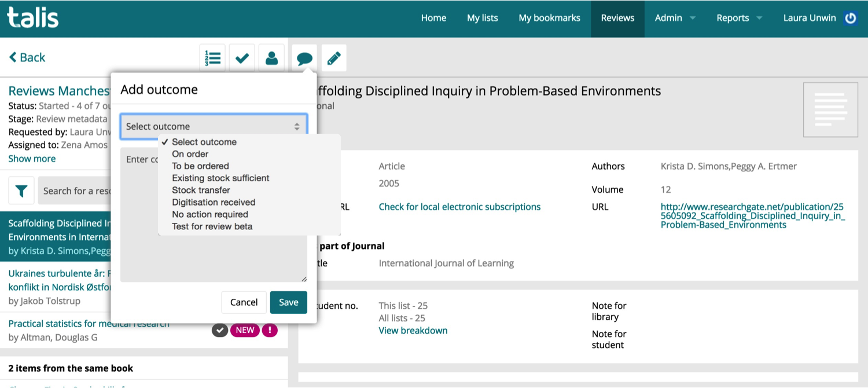Open the View breakdown link
The width and height of the screenshot is (868, 388).
pyautogui.click(x=413, y=330)
